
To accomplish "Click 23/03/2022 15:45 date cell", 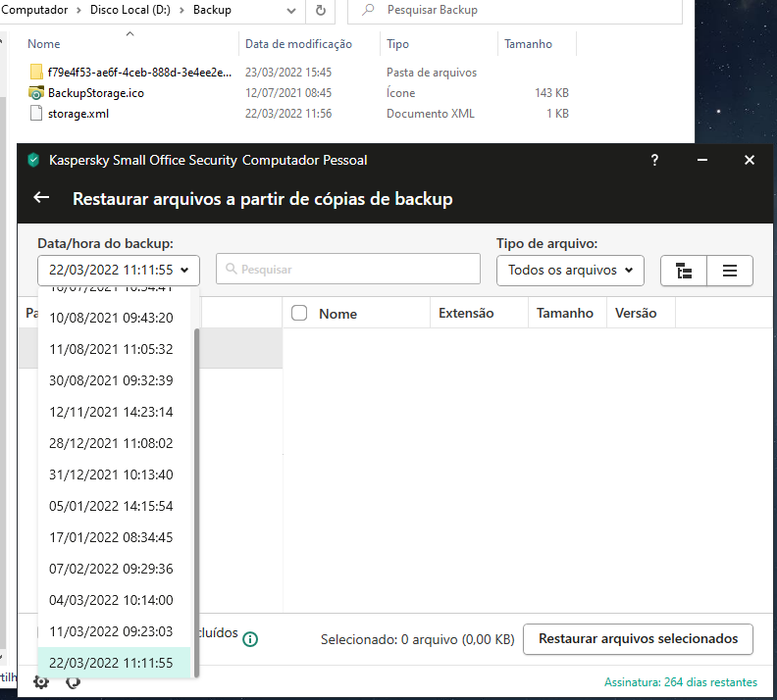I will (287, 73).
